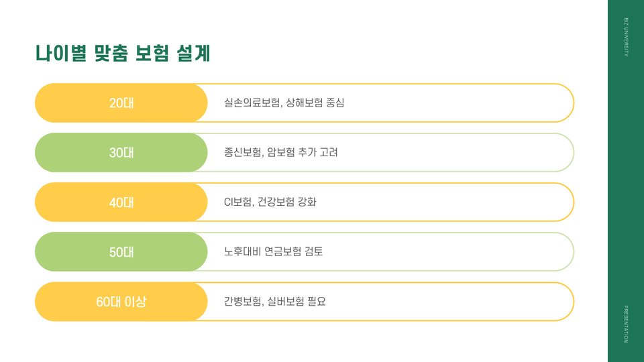Image resolution: width=644 pixels, height=362 pixels.
Task: Select the dark green sidebar band
Action: point(626,181)
